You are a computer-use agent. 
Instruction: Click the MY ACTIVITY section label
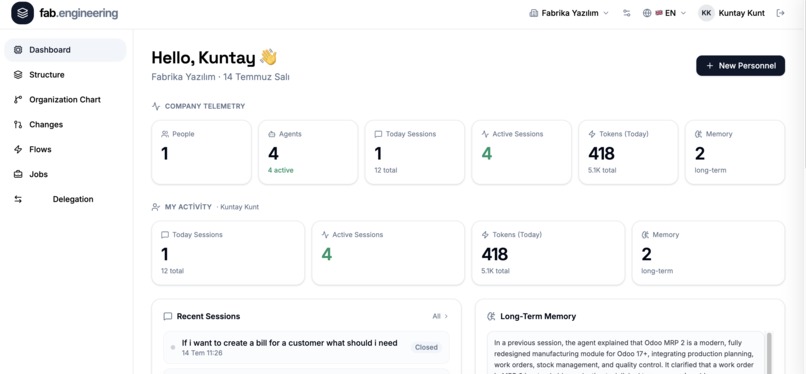(188, 207)
